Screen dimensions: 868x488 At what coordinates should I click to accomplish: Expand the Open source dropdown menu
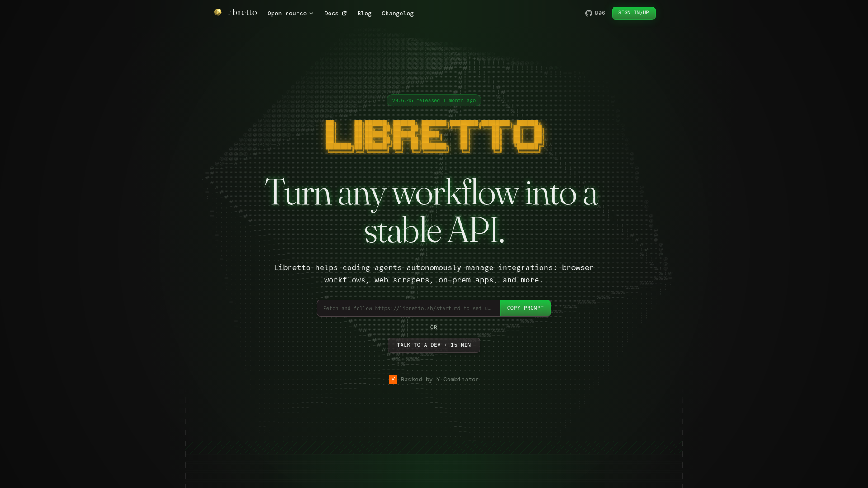(x=290, y=14)
